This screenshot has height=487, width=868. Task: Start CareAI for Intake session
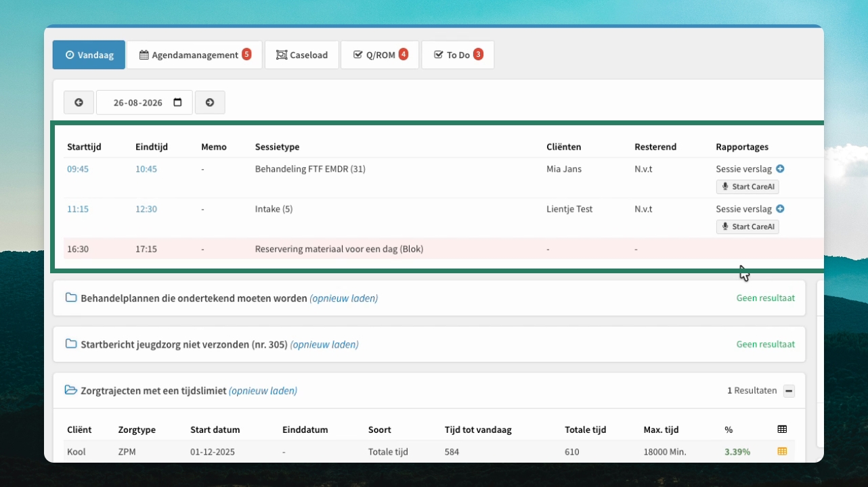coord(747,227)
